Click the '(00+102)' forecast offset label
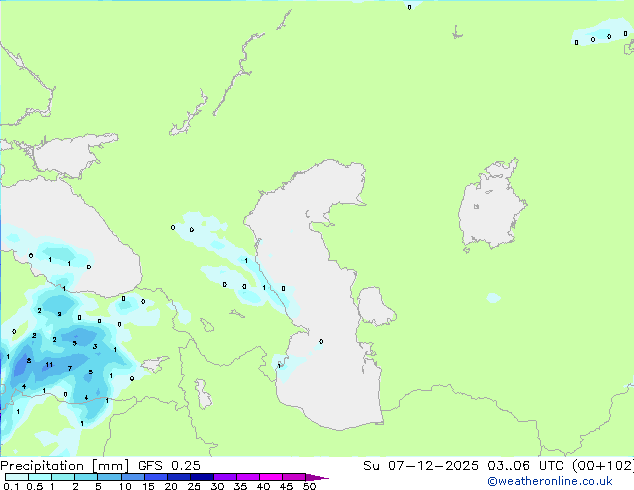This screenshot has width=634, height=490. pyautogui.click(x=603, y=466)
